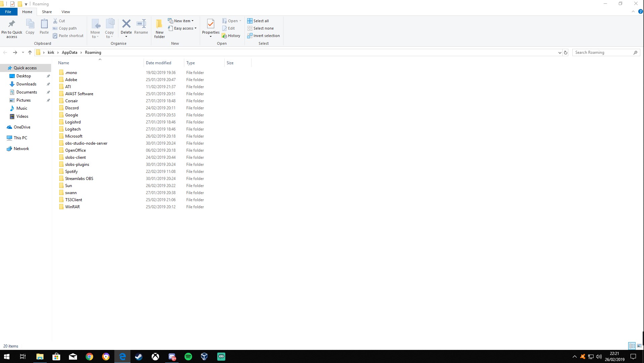Open the File menu
644x363 pixels.
[8, 12]
